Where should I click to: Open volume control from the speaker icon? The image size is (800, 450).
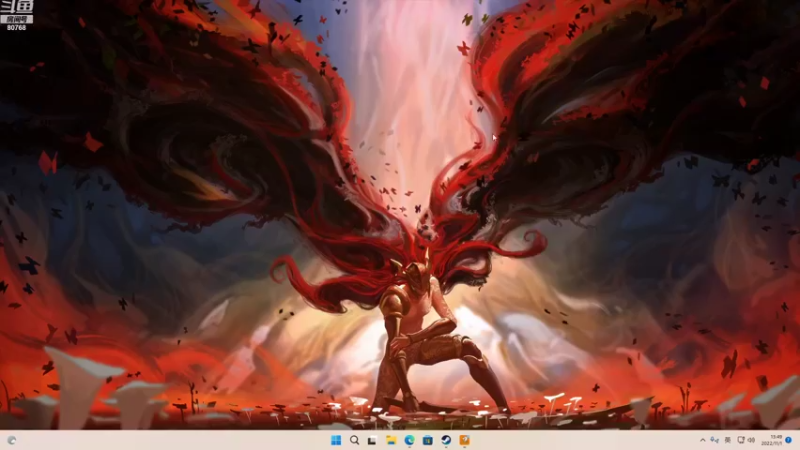tap(751, 440)
